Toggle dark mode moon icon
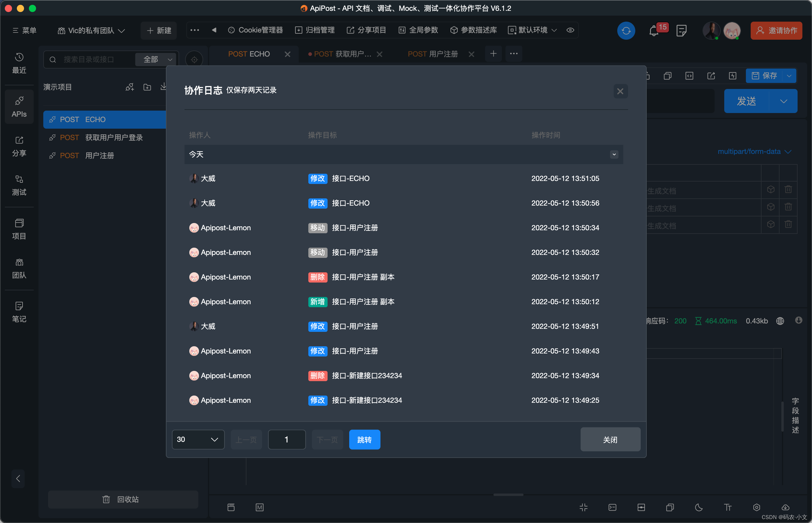 click(x=699, y=507)
